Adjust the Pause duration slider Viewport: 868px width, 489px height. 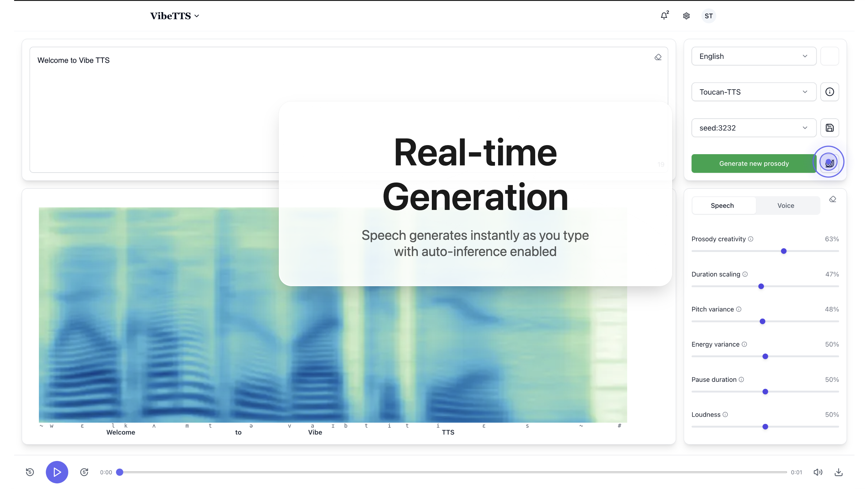[x=765, y=392]
